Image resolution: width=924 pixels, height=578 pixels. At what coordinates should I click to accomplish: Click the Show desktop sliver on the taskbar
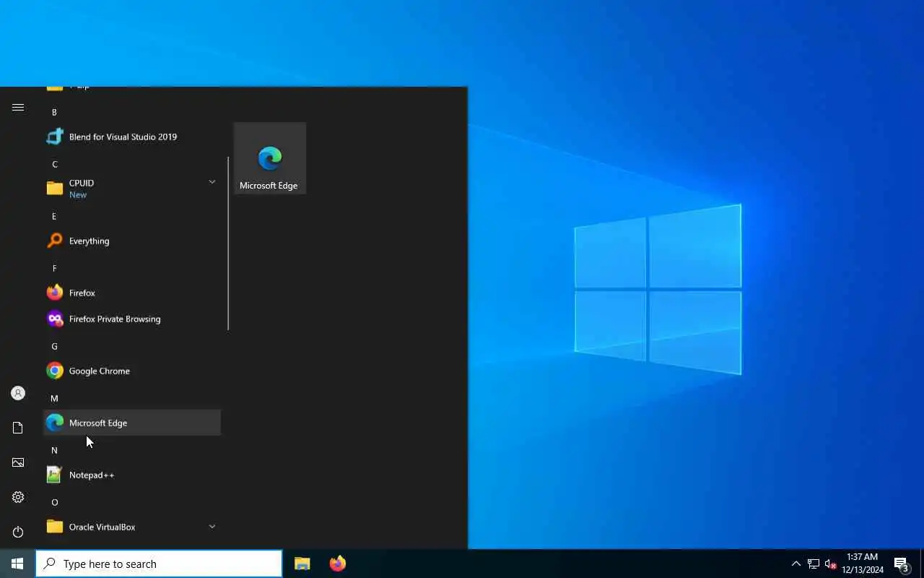pos(922,564)
